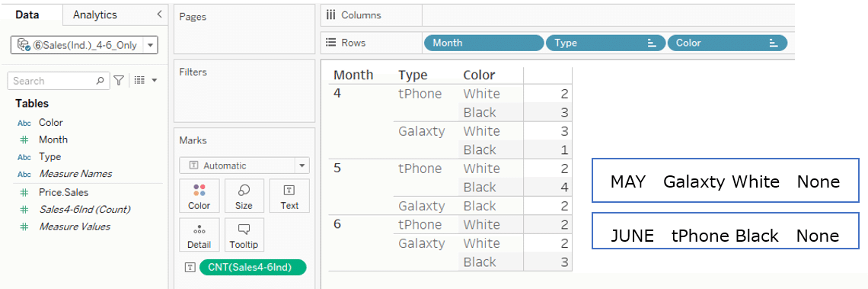Open the data source dropdown arrow
The image size is (868, 289).
pyautogui.click(x=151, y=46)
